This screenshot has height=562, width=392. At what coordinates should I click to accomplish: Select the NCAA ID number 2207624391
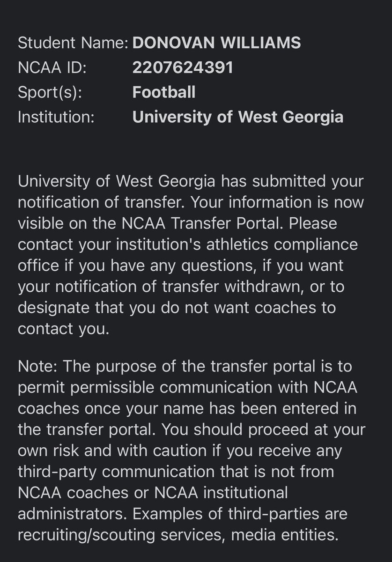[183, 67]
